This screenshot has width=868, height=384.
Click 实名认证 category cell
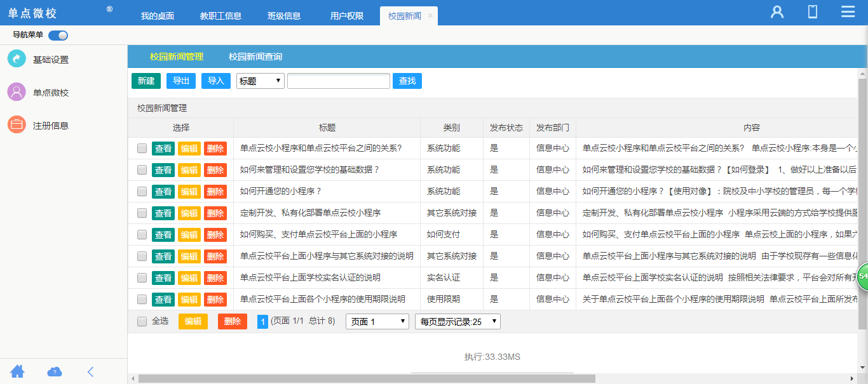pyautogui.click(x=444, y=277)
